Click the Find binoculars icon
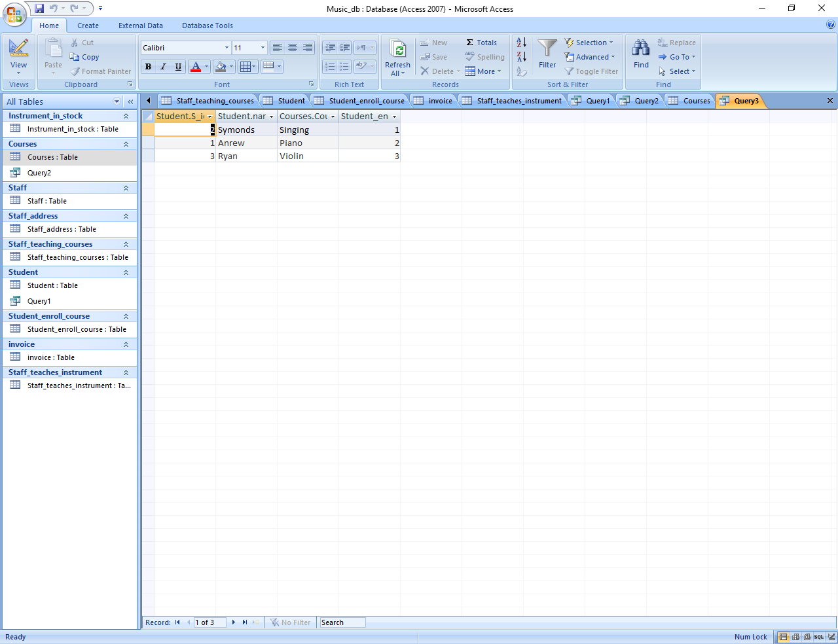 click(641, 49)
